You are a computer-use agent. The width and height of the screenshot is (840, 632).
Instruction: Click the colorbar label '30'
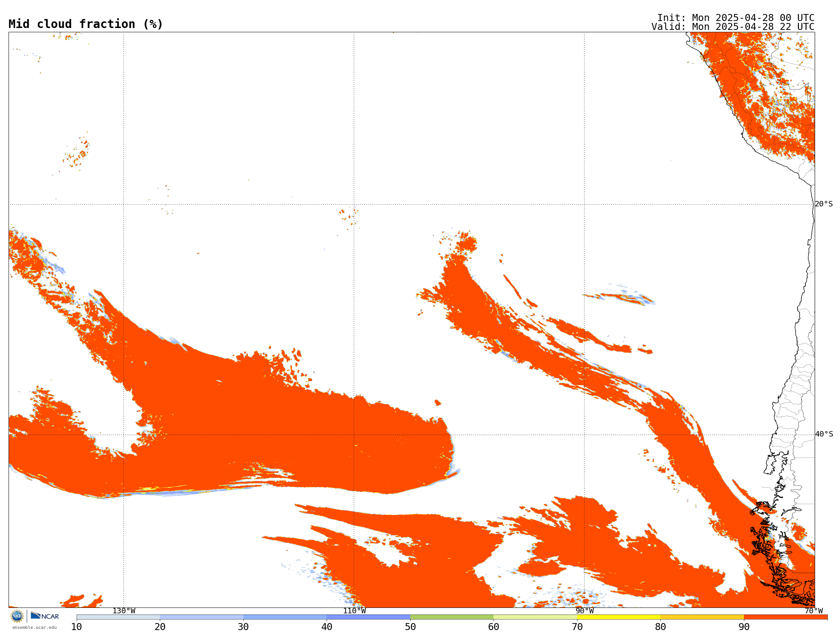[x=243, y=627]
